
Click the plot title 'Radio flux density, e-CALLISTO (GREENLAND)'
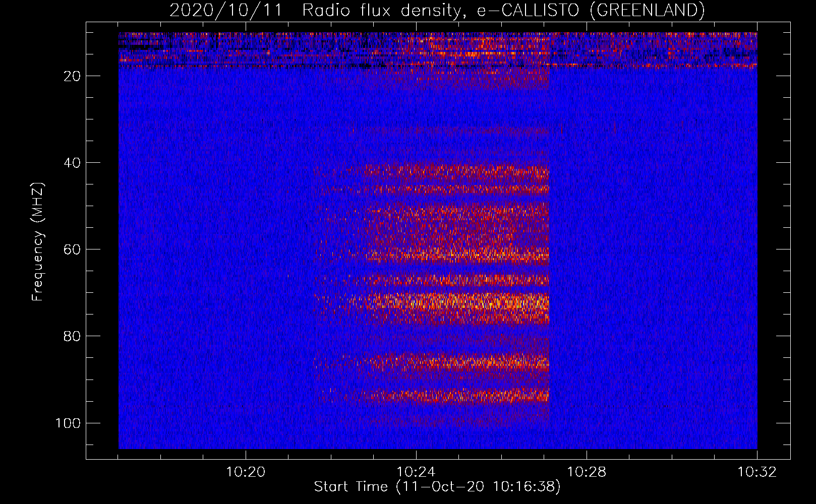pos(503,10)
